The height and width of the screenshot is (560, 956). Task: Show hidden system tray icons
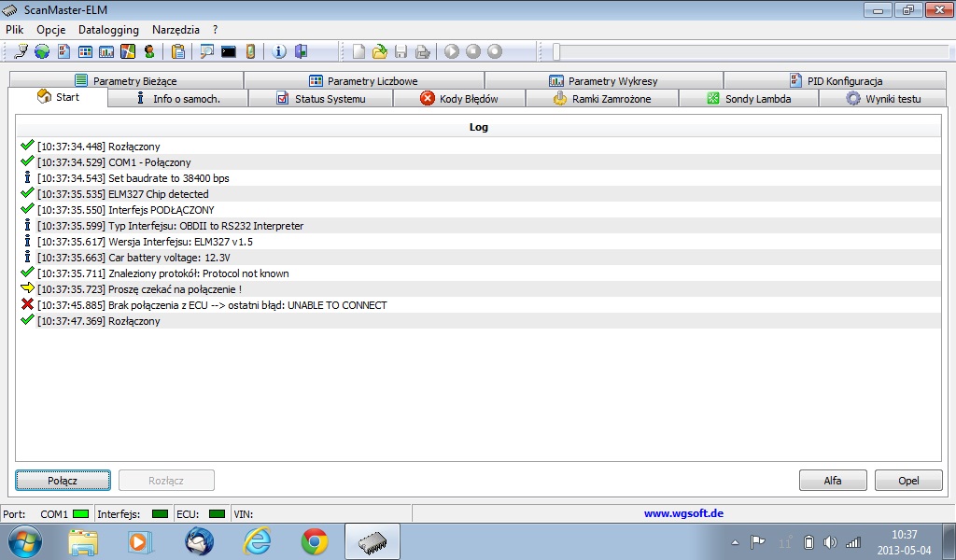[x=735, y=542]
